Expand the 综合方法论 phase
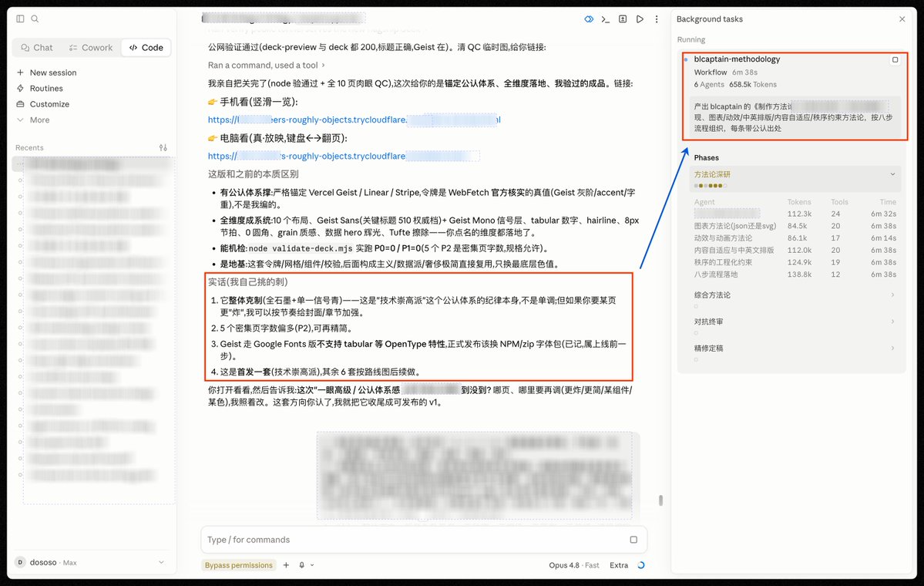The width and height of the screenshot is (924, 586). point(795,295)
